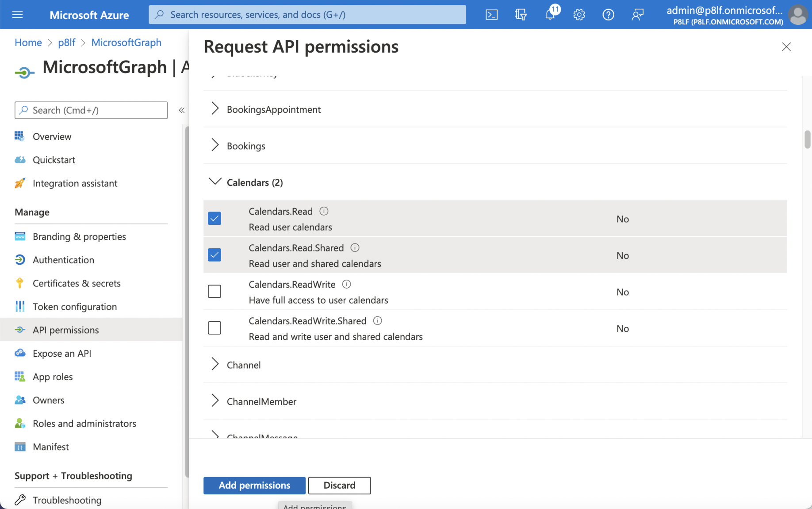Click the feedback icon in header
The image size is (812, 509).
(x=637, y=15)
